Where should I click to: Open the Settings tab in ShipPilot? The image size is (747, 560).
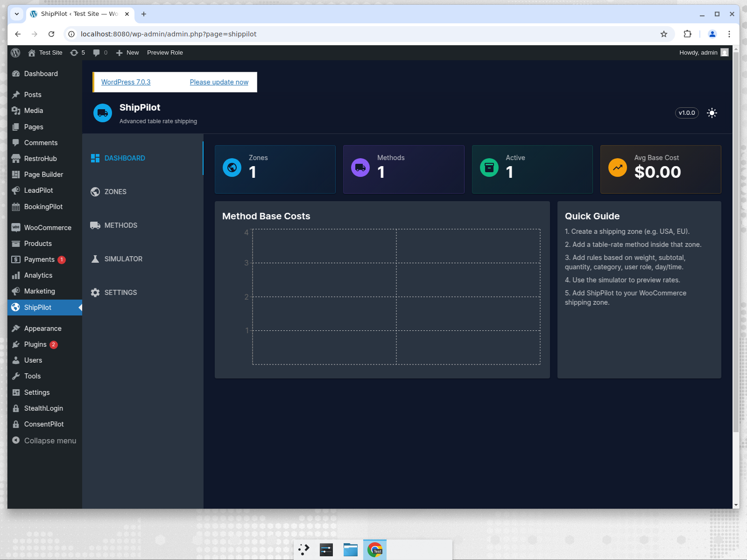pos(143,293)
